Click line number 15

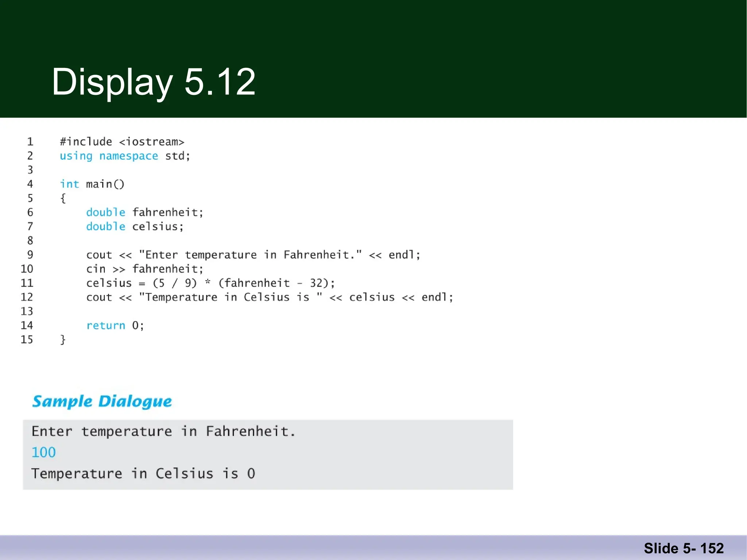click(x=27, y=339)
